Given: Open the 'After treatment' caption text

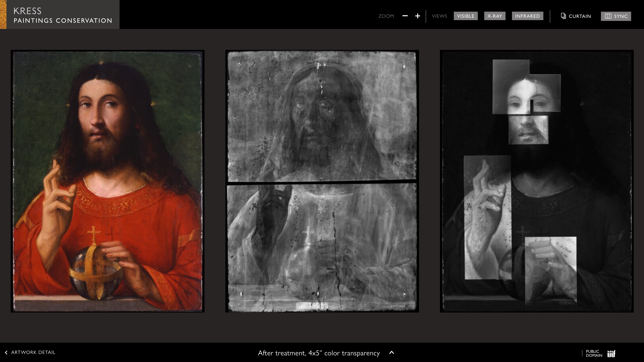Looking at the screenshot, I should [x=319, y=353].
